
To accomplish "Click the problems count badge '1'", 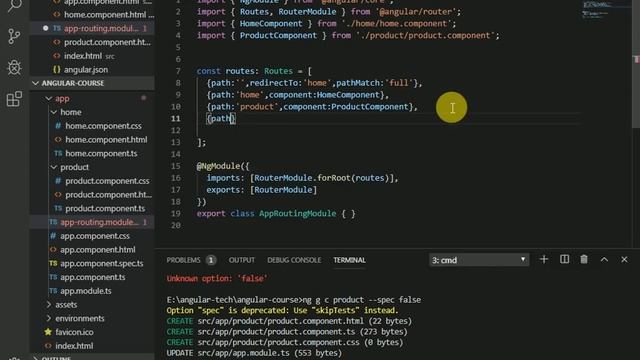I will (x=211, y=260).
